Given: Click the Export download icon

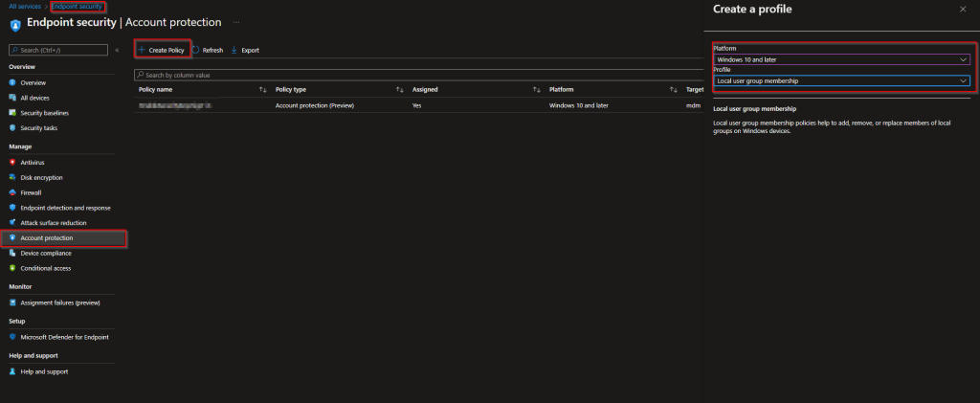Looking at the screenshot, I should click(234, 50).
